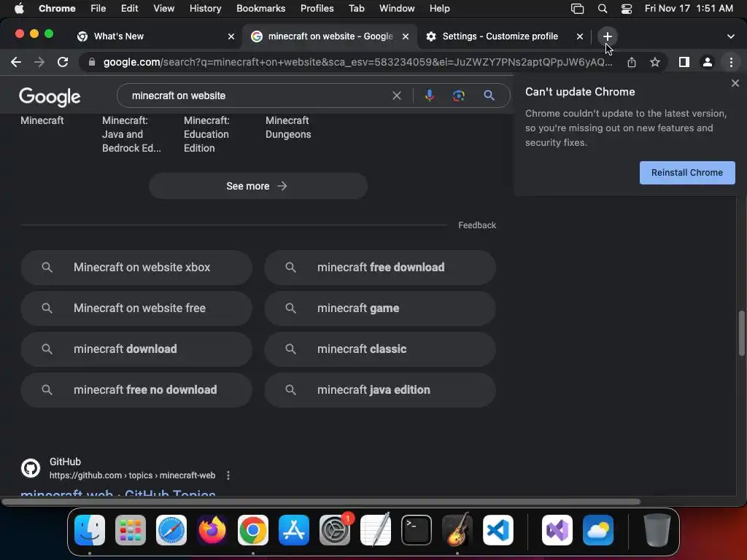747x560 pixels.
Task: Search Minecraft on website xbox suggestion
Action: pyautogui.click(x=136, y=268)
